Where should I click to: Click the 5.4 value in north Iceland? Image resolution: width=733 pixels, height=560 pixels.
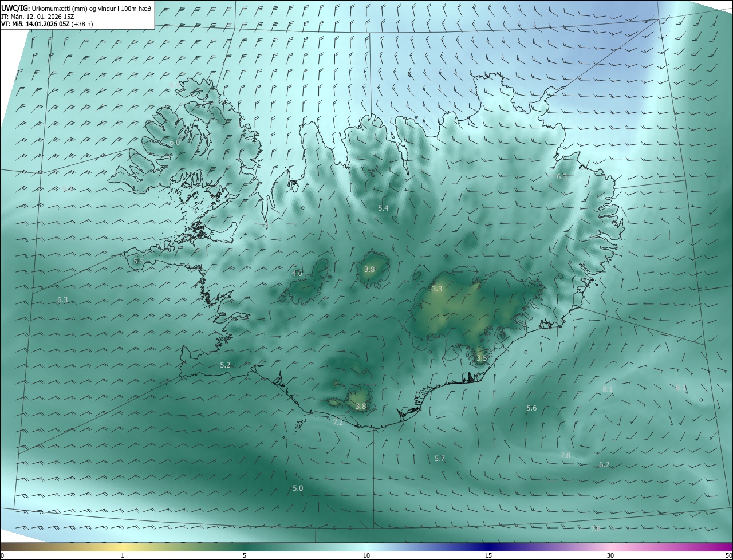click(x=383, y=208)
